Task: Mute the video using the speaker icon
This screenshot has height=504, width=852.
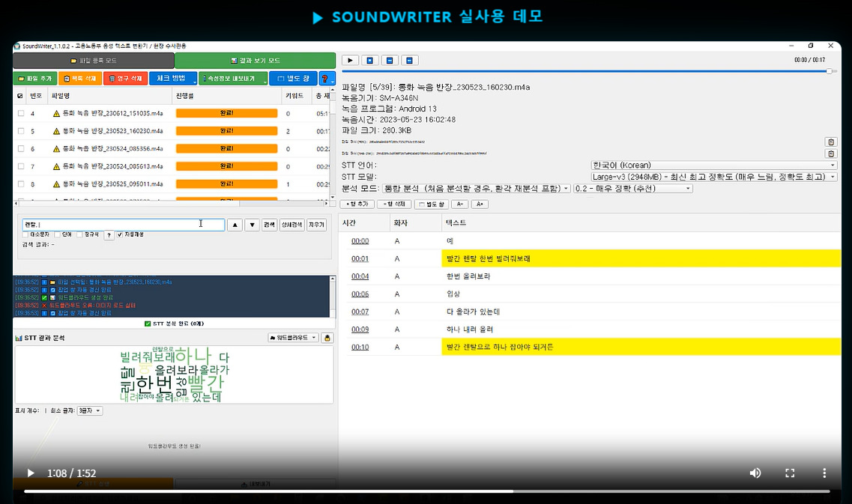Action: click(755, 473)
